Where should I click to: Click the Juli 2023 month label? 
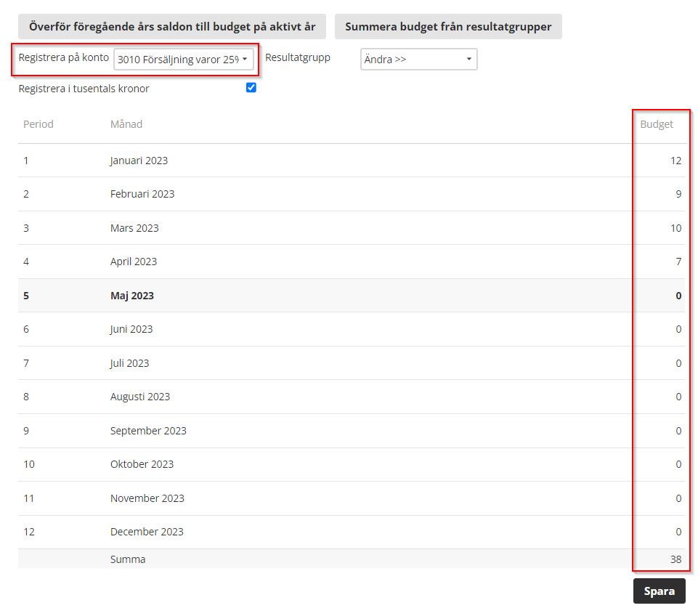coord(129,364)
